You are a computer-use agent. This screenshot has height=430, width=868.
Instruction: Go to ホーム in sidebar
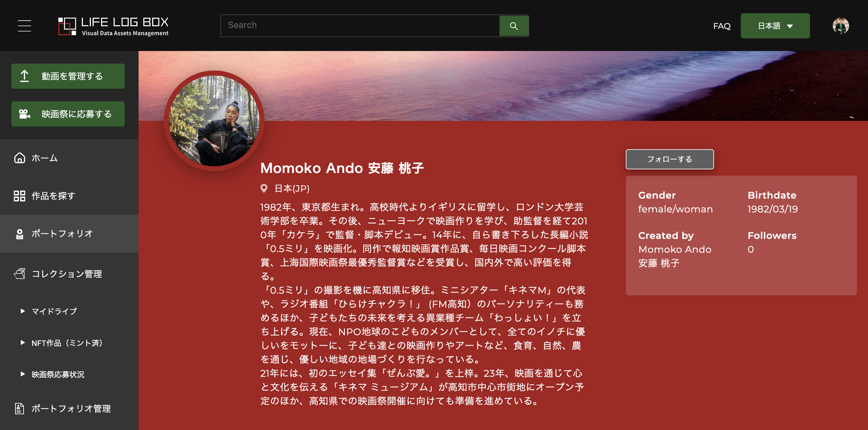69,158
